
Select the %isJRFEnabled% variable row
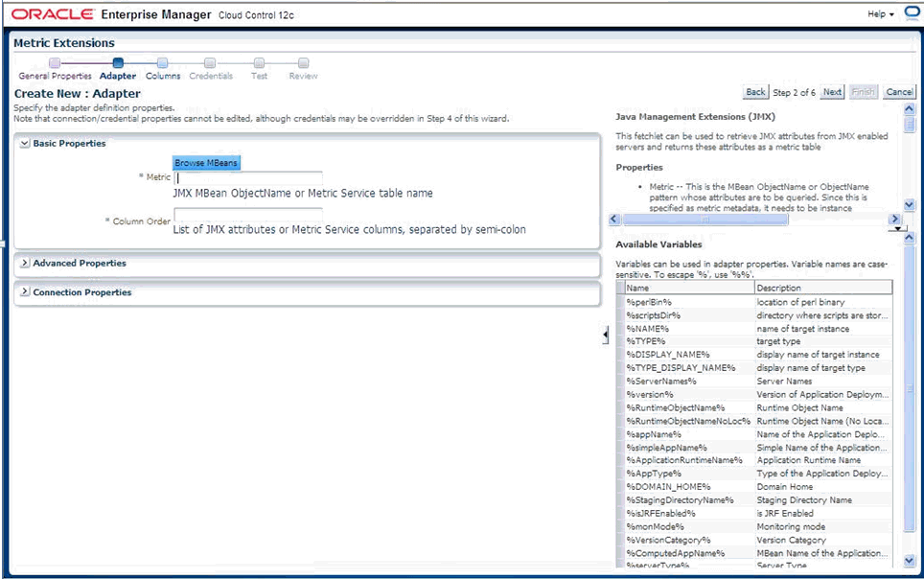(x=754, y=514)
